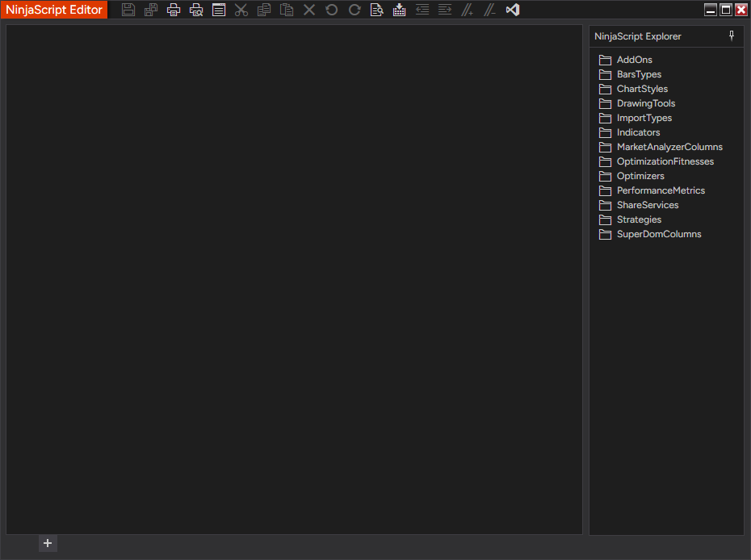The image size is (751, 560).
Task: Select the MarketAnalyzerColumns folder
Action: (661, 147)
